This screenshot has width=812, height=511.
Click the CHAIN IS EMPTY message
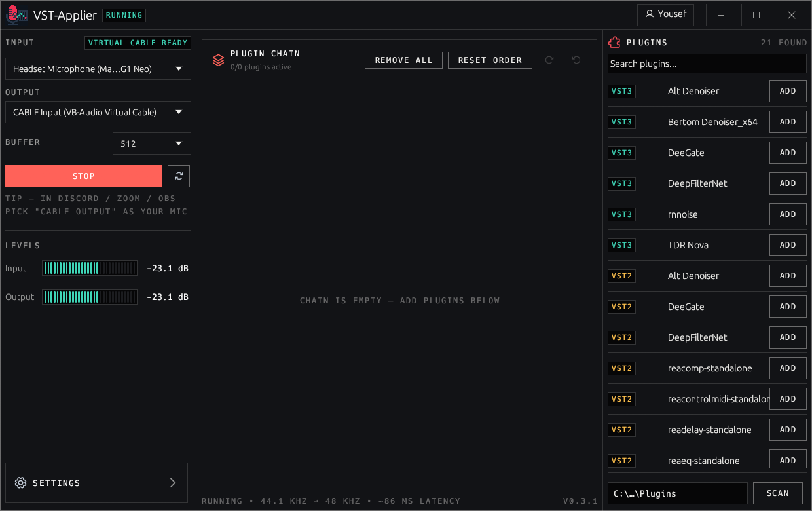399,301
